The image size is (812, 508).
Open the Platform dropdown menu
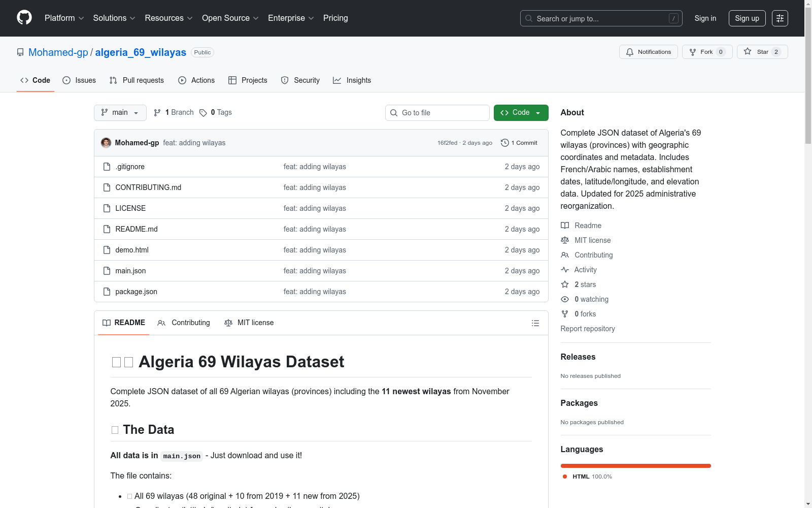pos(64,18)
